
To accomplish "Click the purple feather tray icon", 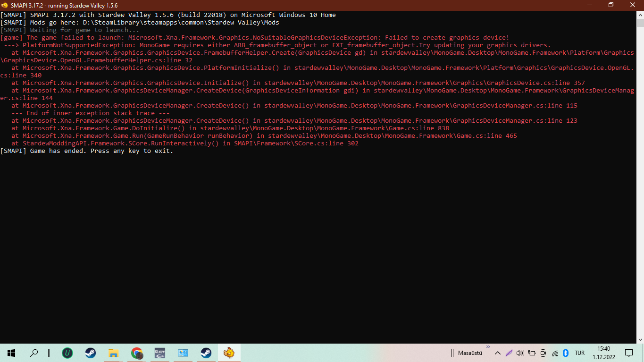I will click(509, 353).
